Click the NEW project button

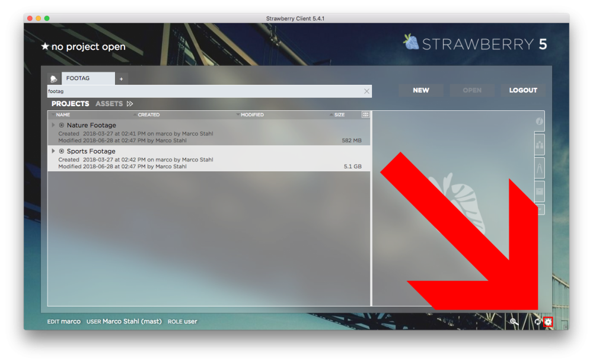pos(421,90)
